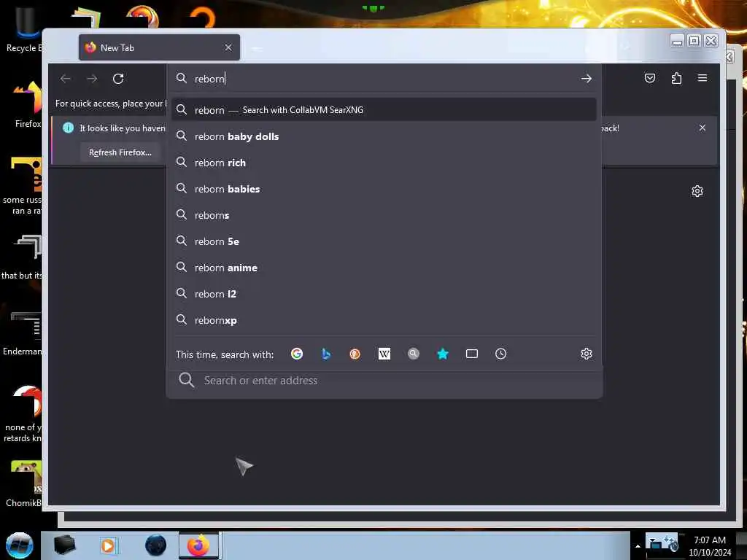Select the Firefox desktop shortcut
The width and height of the screenshot is (747, 560).
click(x=28, y=105)
